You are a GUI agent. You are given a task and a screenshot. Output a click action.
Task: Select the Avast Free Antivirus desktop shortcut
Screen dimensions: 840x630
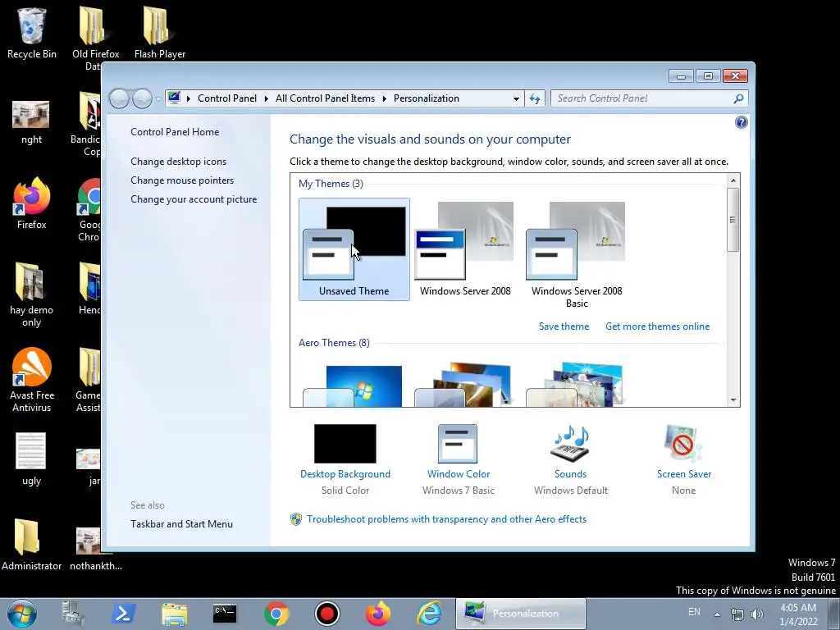pyautogui.click(x=32, y=380)
